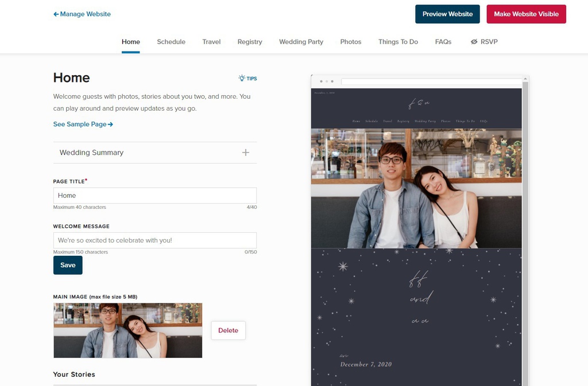Open the FAQs tab
The width and height of the screenshot is (588, 386).
443,41
